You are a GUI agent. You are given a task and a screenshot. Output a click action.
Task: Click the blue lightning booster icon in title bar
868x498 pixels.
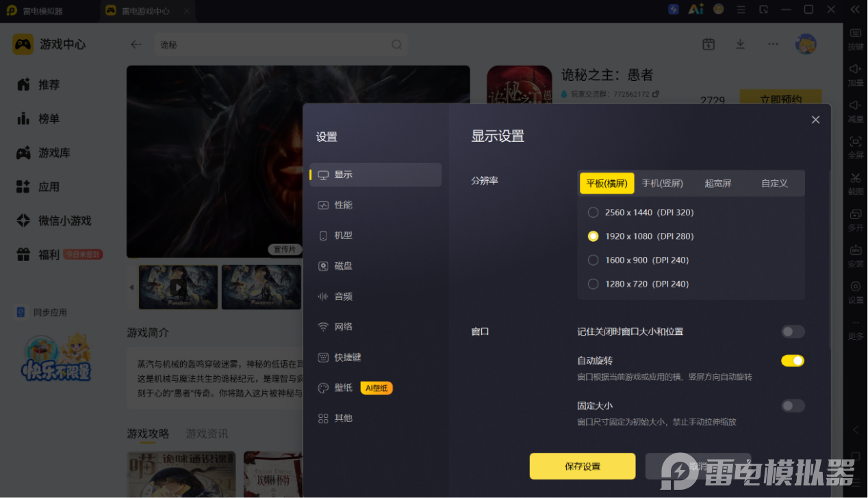(x=674, y=9)
